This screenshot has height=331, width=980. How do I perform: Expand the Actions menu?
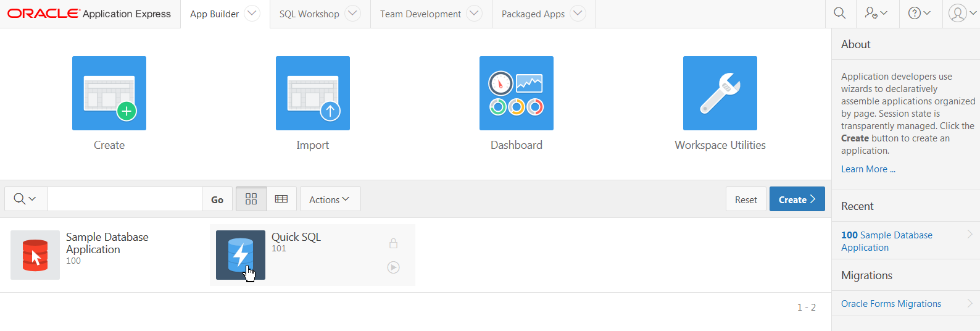[330, 199]
